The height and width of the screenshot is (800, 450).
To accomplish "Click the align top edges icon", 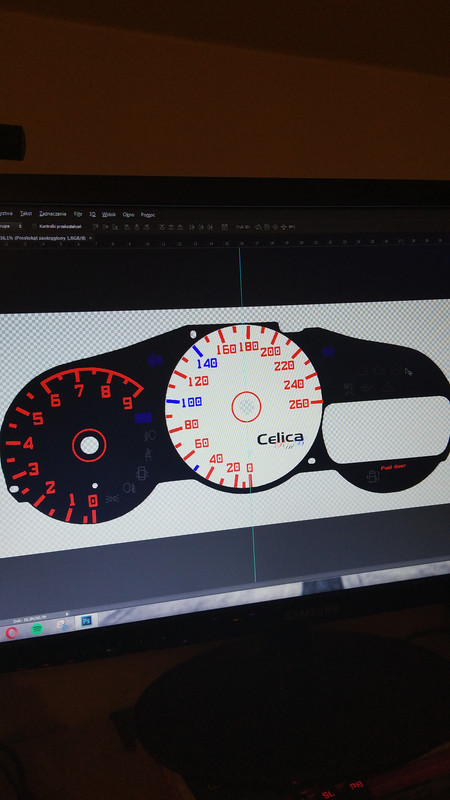I will click(95, 227).
